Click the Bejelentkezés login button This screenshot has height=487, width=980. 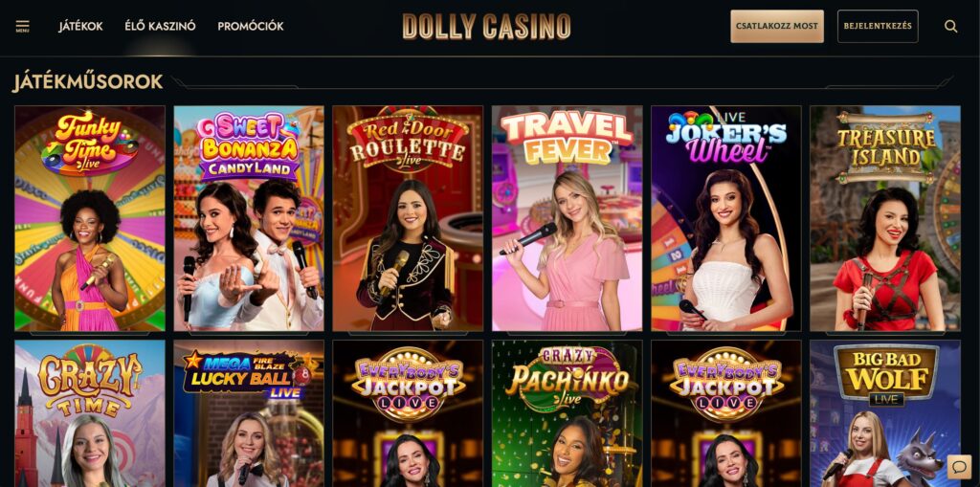pyautogui.click(x=878, y=26)
